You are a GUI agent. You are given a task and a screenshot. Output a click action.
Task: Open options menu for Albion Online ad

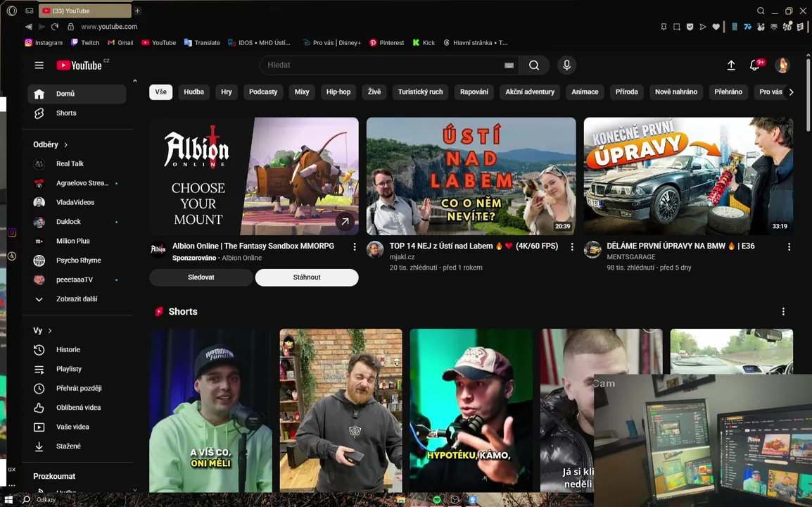click(x=354, y=247)
